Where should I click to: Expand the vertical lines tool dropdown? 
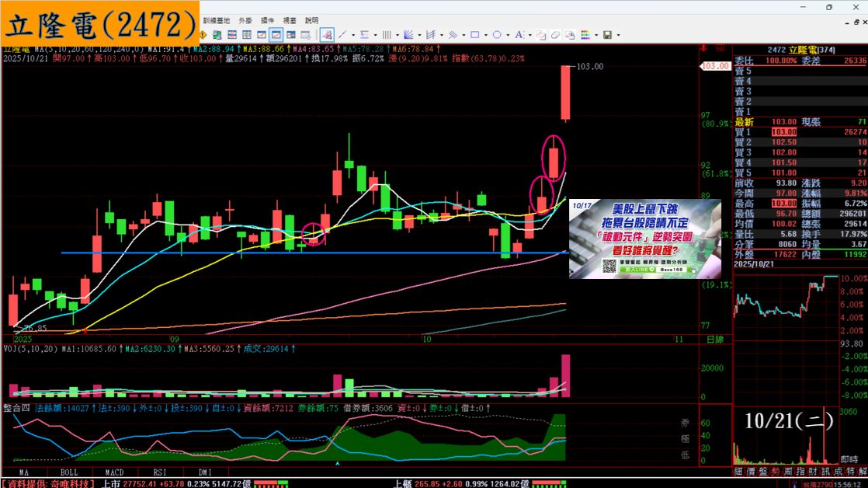(398, 35)
